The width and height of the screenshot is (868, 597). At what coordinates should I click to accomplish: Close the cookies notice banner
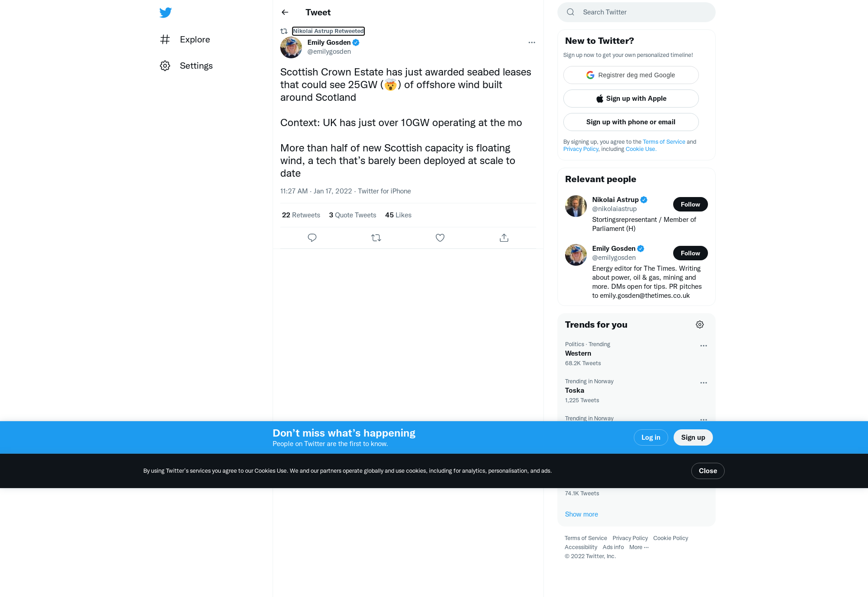pos(708,471)
